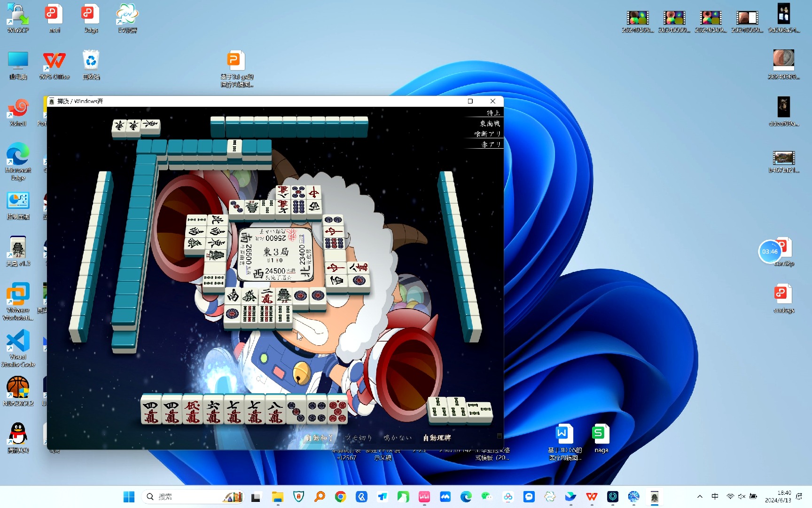Open File Explorer from the taskbar
Image resolution: width=812 pixels, height=508 pixels.
pos(278,497)
